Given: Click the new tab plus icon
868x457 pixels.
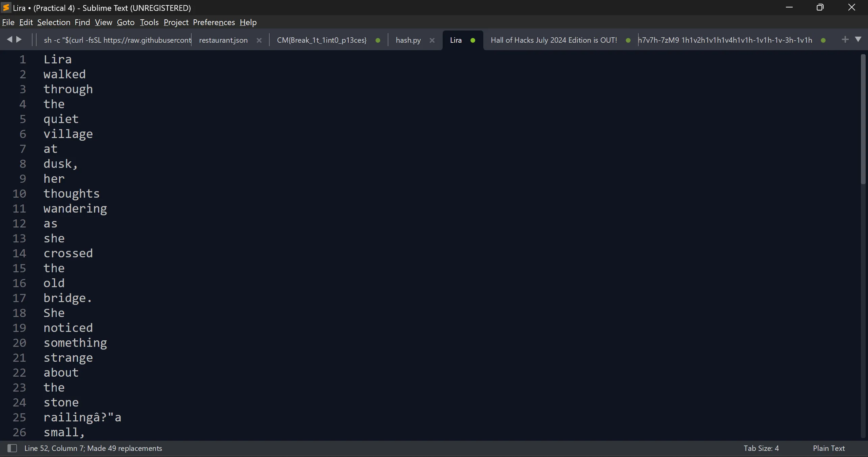Looking at the screenshot, I should click(845, 40).
